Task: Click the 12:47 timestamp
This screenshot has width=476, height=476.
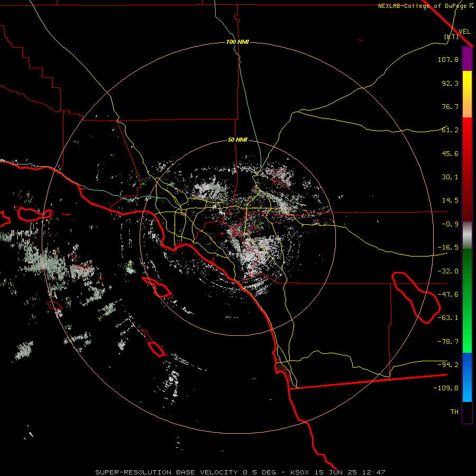Action: 374,472
